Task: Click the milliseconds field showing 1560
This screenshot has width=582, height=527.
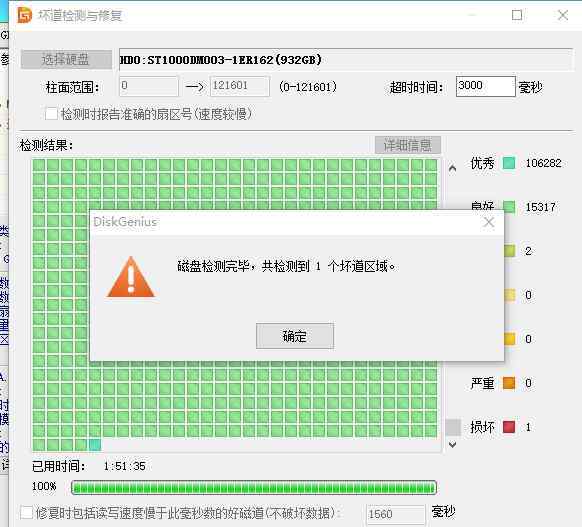Action: (x=395, y=514)
